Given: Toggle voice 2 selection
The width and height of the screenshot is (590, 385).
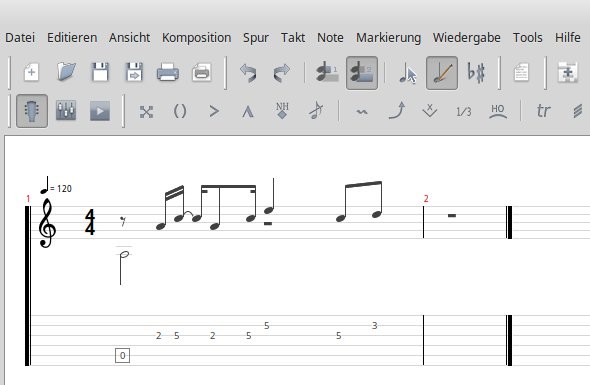Looking at the screenshot, I should tap(362, 73).
